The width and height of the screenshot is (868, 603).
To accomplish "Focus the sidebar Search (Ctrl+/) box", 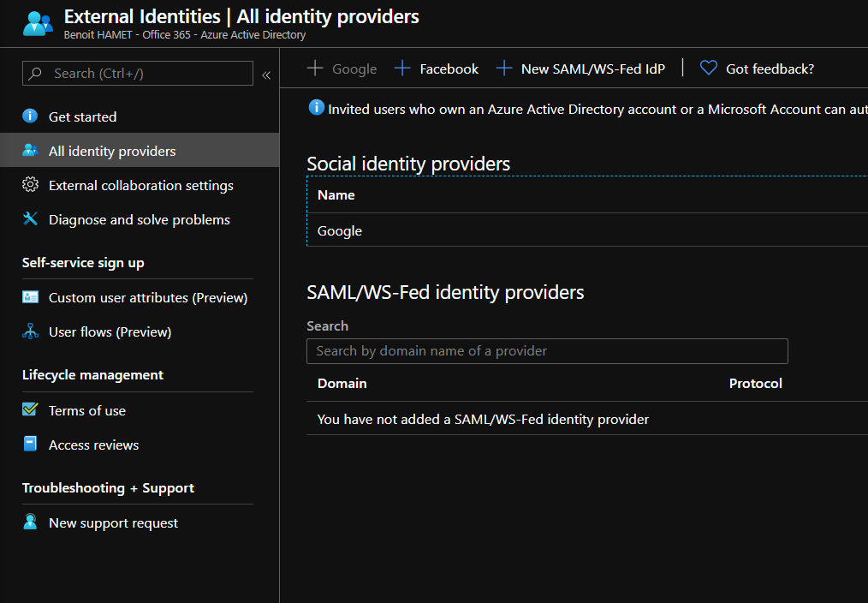I will [146, 74].
